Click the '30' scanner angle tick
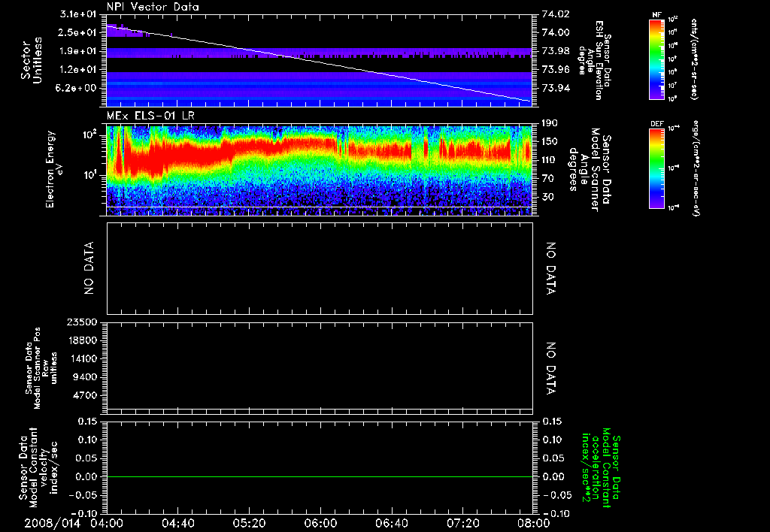 [547, 198]
